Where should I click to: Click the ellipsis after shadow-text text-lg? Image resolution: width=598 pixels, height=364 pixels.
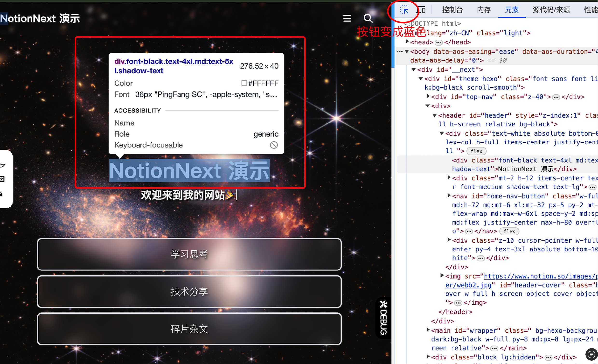pyautogui.click(x=592, y=187)
